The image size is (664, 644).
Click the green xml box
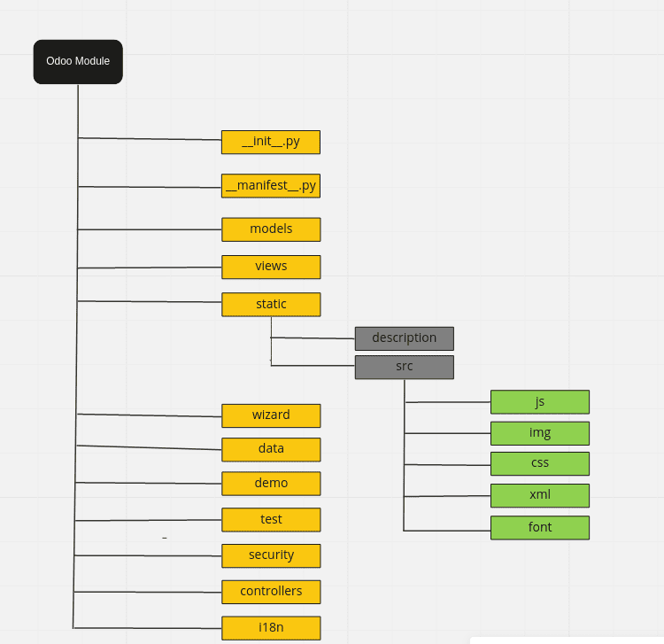click(x=540, y=495)
